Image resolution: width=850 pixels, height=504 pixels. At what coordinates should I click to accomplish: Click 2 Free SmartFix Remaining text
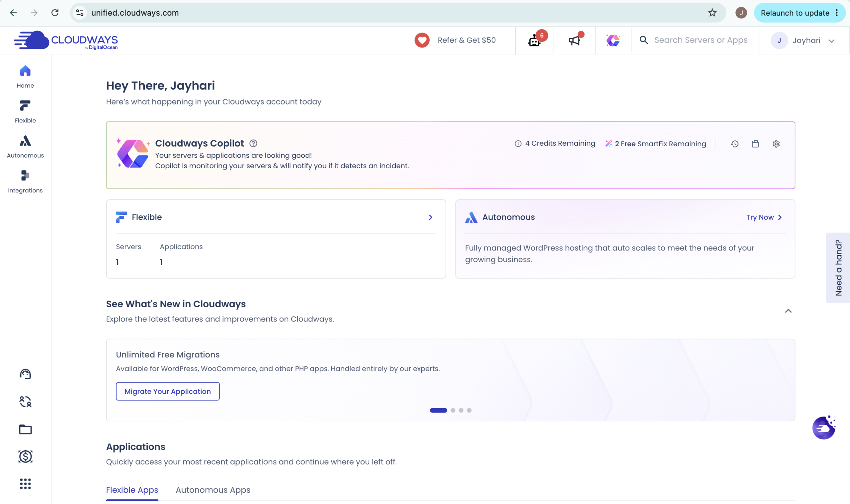pyautogui.click(x=660, y=144)
